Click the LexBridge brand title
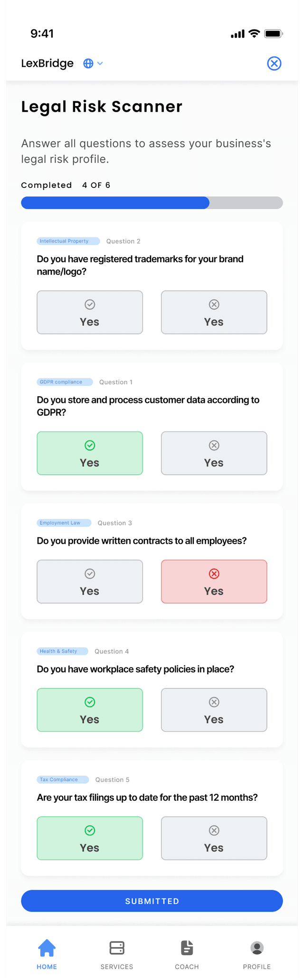The height and width of the screenshot is (980, 304). click(x=47, y=63)
